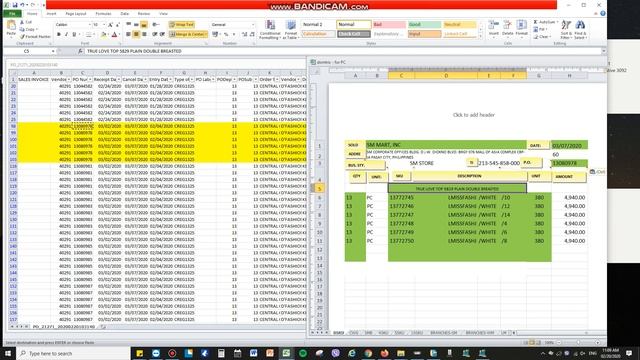Open the File tab
The height and width of the screenshot is (360, 640).
12,13
